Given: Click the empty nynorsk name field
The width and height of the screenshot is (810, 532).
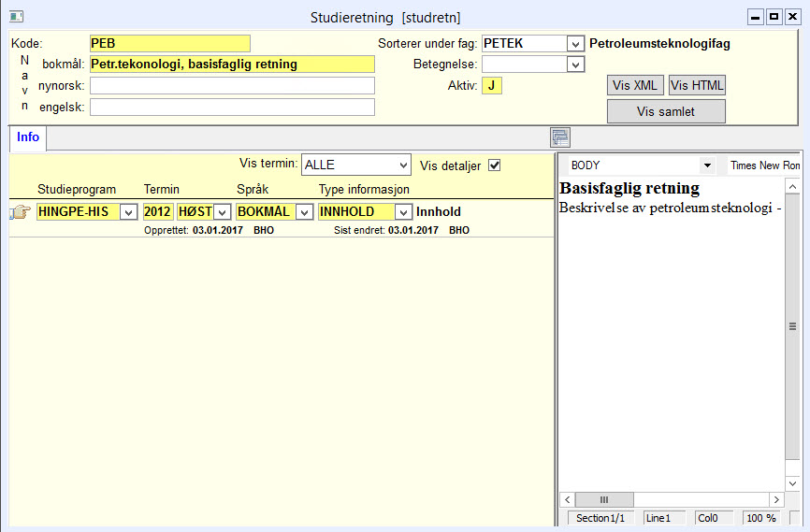Looking at the screenshot, I should pyautogui.click(x=232, y=86).
